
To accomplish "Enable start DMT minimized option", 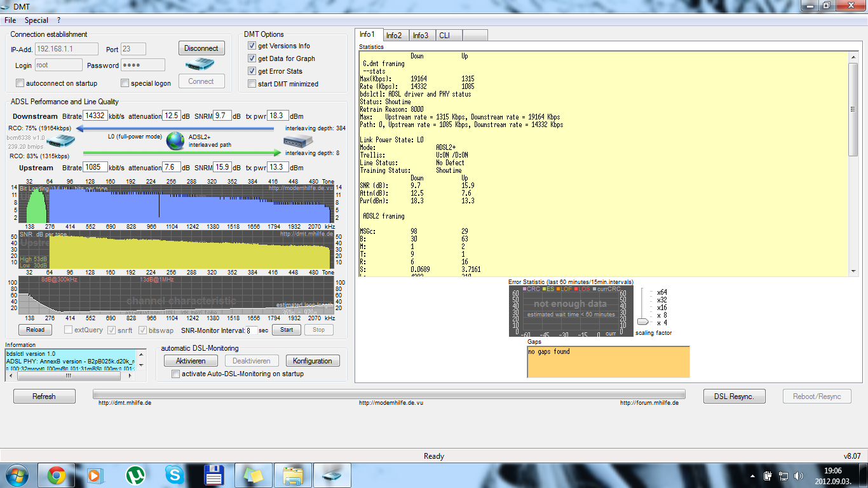I will click(252, 84).
